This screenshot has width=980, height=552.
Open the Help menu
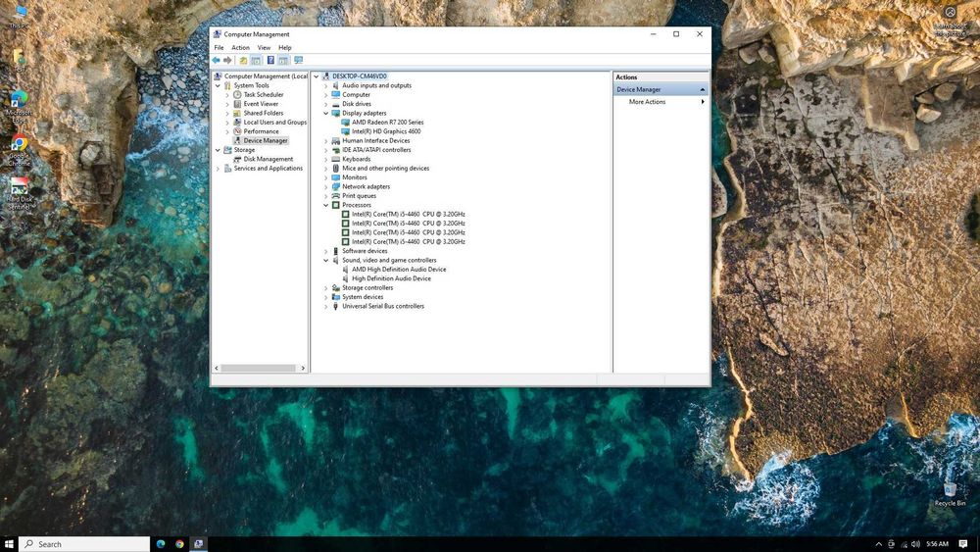pyautogui.click(x=284, y=47)
